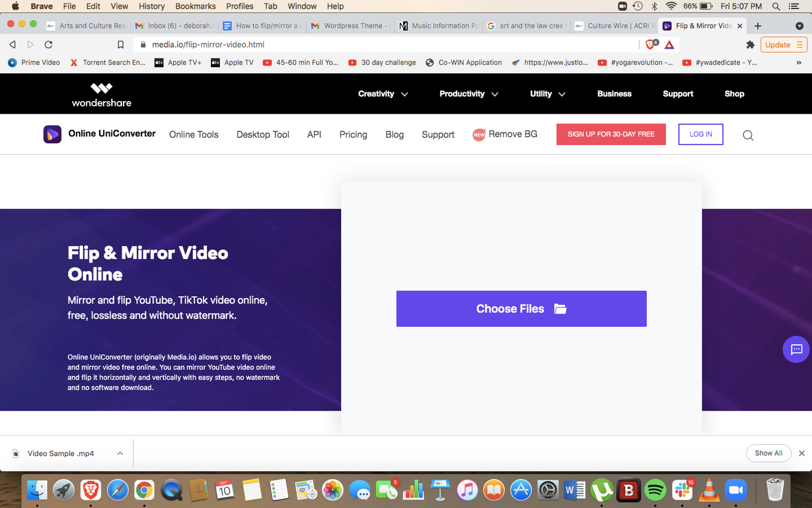Image resolution: width=812 pixels, height=508 pixels.
Task: Open the site search magnifier icon
Action: pyautogui.click(x=748, y=135)
